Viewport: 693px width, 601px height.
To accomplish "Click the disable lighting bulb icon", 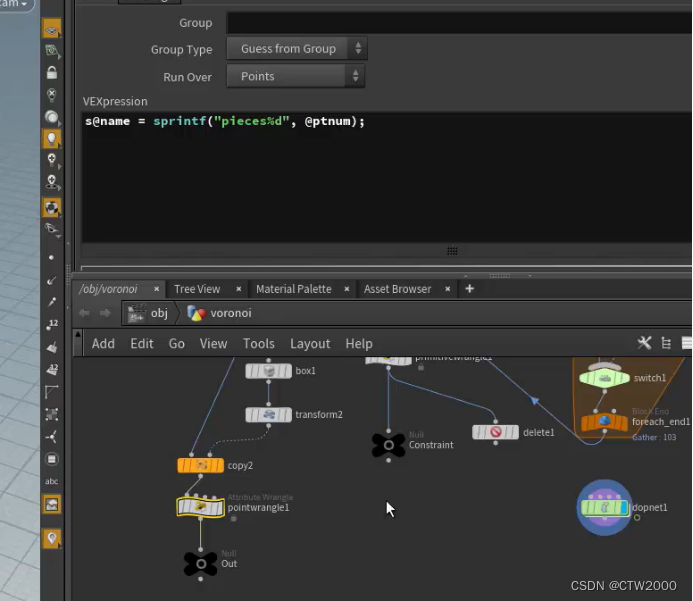I will 51,95.
